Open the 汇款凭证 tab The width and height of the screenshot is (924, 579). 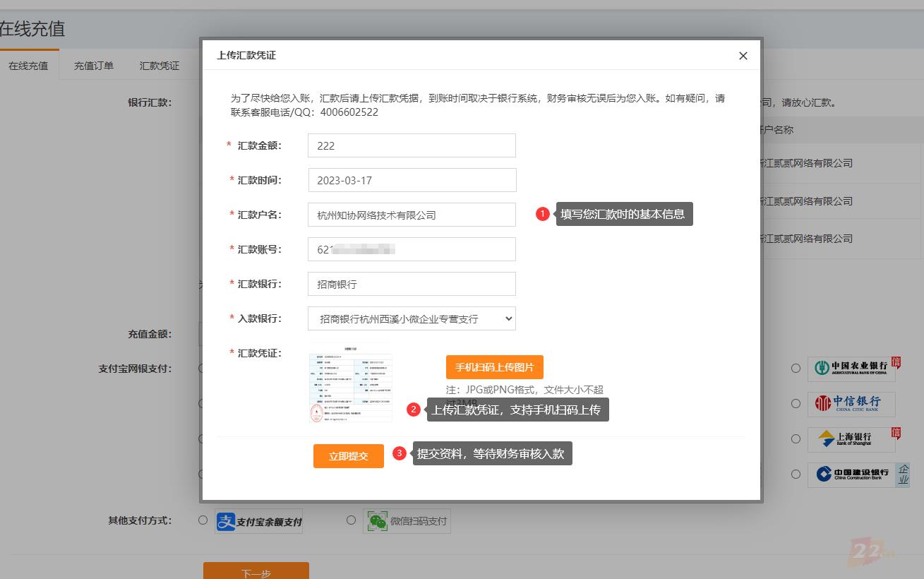[x=160, y=66]
